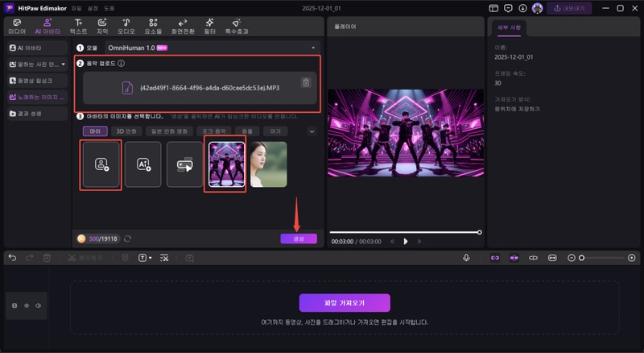Screen dimensions: 644x353
Task: Refresh the credits balance
Action: pos(128,239)
